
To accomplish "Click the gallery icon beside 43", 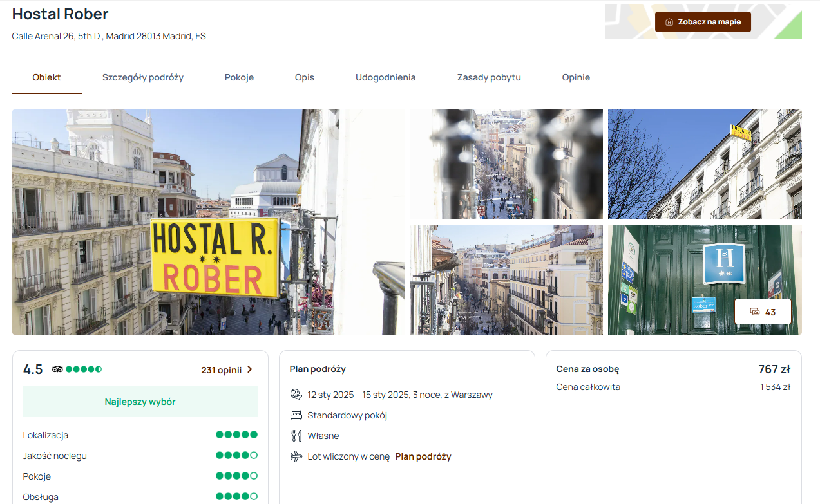I will click(755, 312).
